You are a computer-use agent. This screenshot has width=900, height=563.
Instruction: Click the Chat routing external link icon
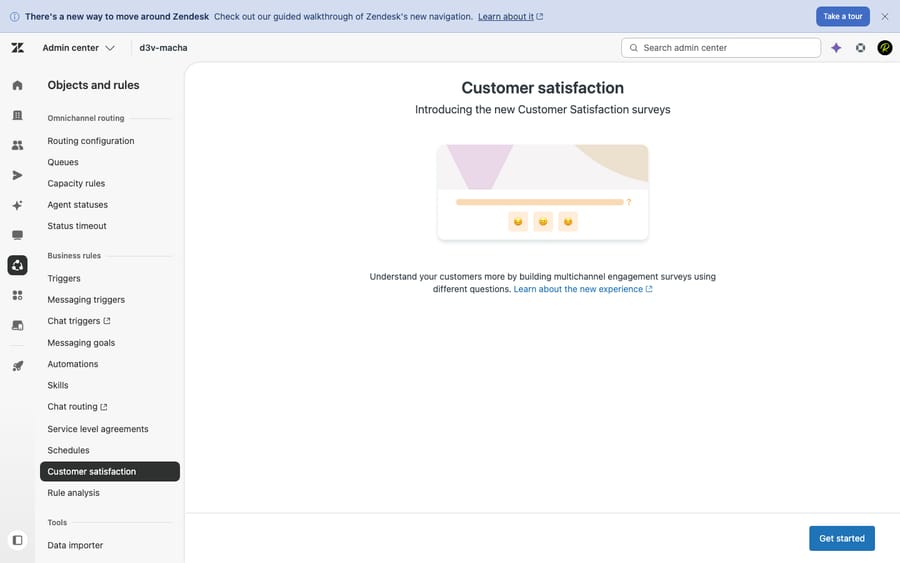coord(104,407)
